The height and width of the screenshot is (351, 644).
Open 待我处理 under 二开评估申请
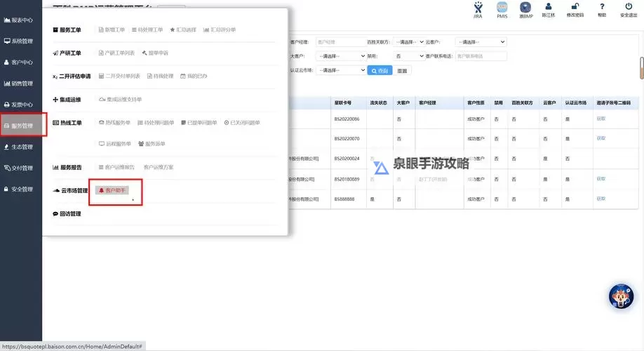point(160,76)
